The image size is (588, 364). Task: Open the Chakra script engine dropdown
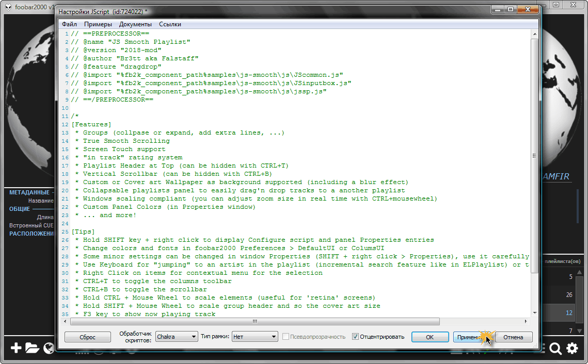[177, 337]
